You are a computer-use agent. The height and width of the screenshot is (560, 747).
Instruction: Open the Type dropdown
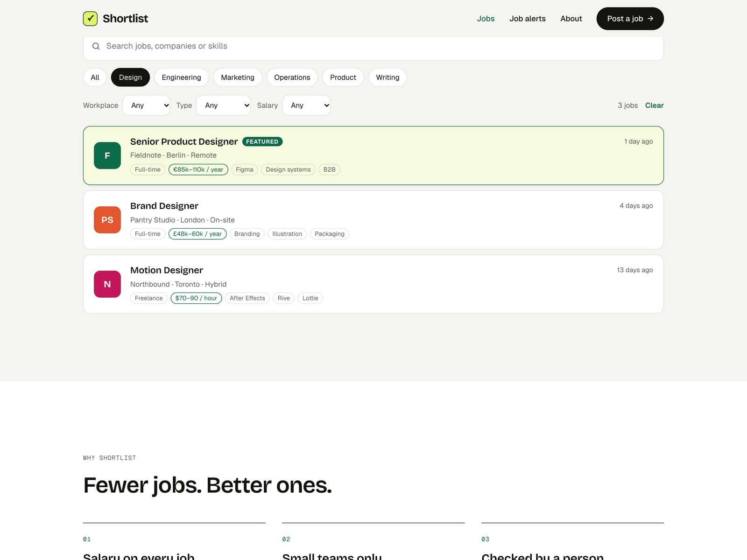223,105
